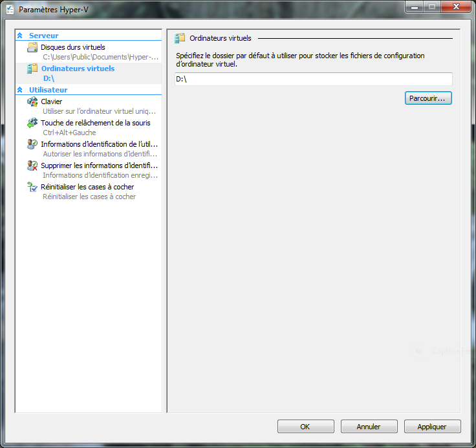Image resolution: width=476 pixels, height=448 pixels.
Task: Click the Ctrl+Alt+Gauche shortcut text
Action: coord(69,133)
